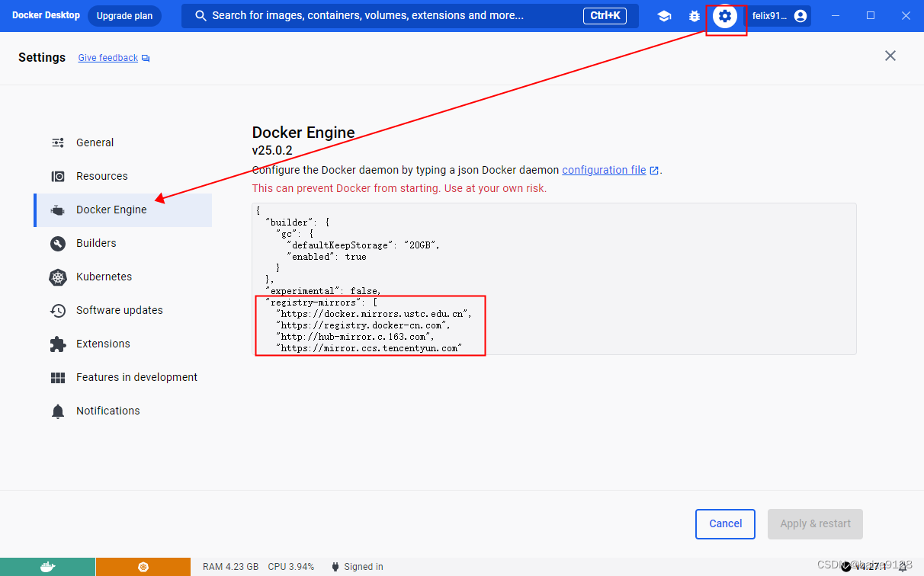The width and height of the screenshot is (924, 576).
Task: Click the "enabled": true line
Action: pyautogui.click(x=327, y=257)
